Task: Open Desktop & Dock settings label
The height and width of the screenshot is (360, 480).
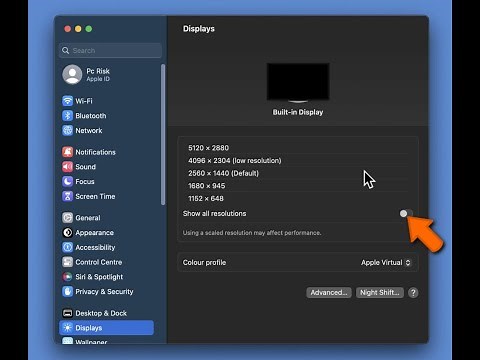Action: coord(101,313)
